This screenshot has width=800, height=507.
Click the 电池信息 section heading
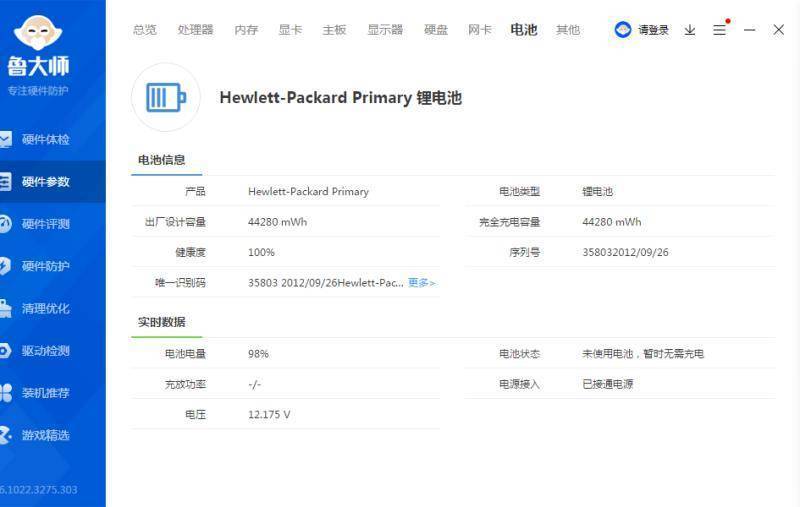162,160
